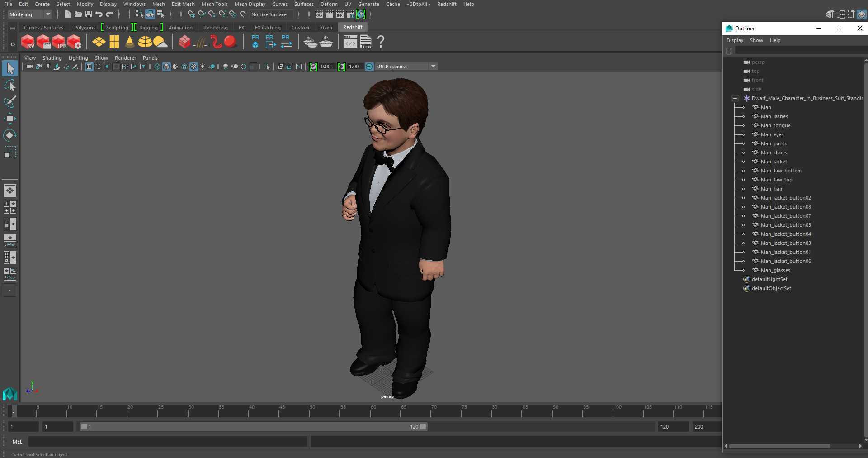Open the Outliner Show menu
The width and height of the screenshot is (868, 458).
point(756,40)
